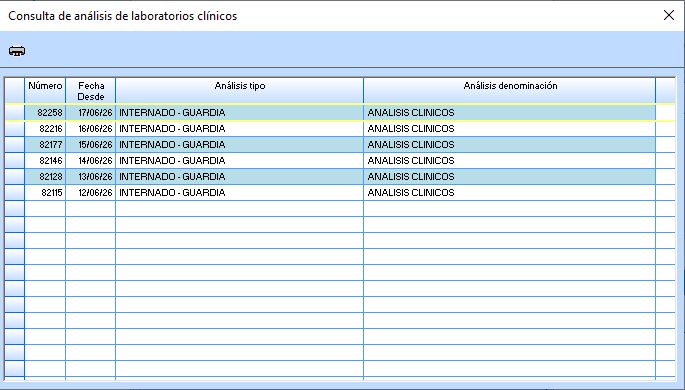Click INTERNADO - GUARDIA in row 82177
The width and height of the screenshot is (685, 390).
pos(172,145)
